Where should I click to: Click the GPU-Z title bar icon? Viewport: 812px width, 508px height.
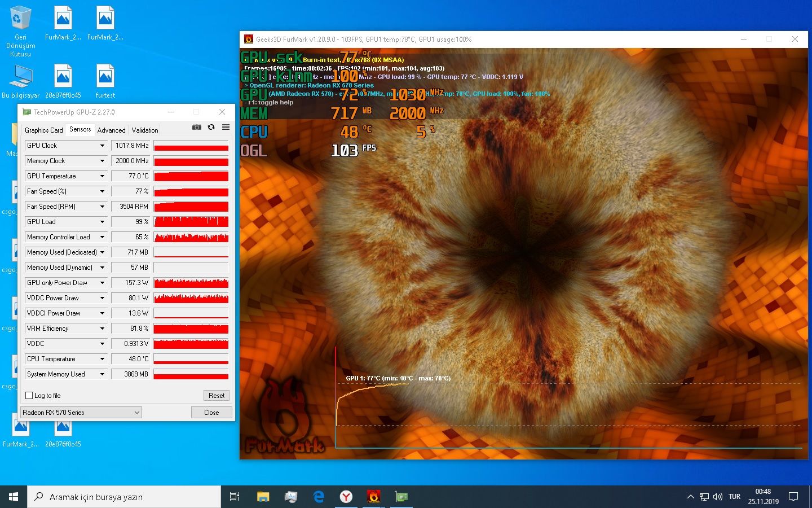click(27, 112)
